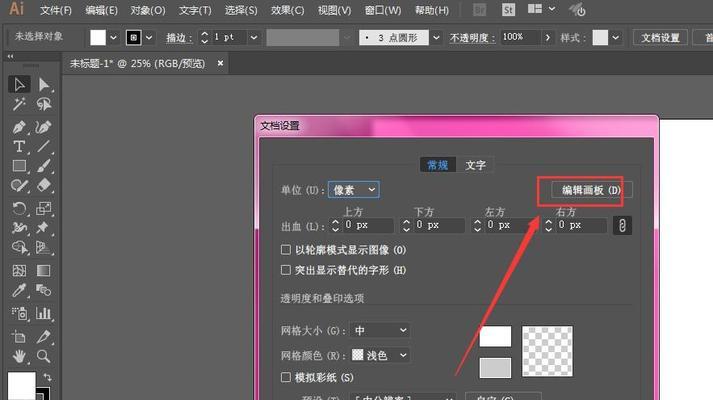Viewport: 713px width, 400px height.
Task: Select the Zoom magnifier tool
Action: click(x=44, y=356)
